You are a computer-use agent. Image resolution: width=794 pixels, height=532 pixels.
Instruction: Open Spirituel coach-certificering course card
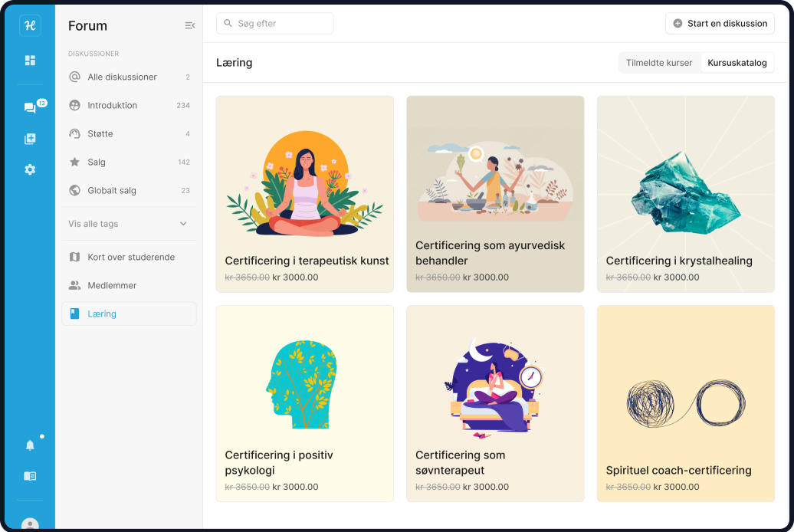685,403
